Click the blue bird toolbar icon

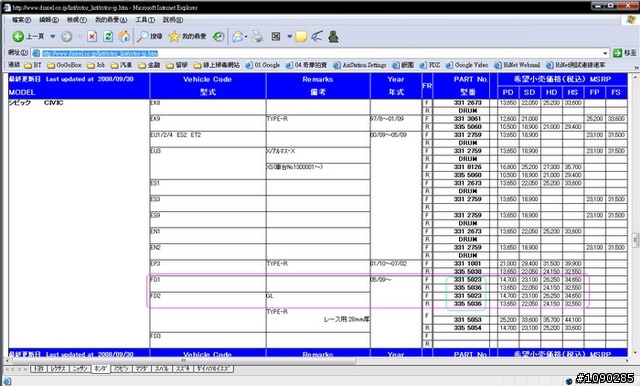click(317, 36)
